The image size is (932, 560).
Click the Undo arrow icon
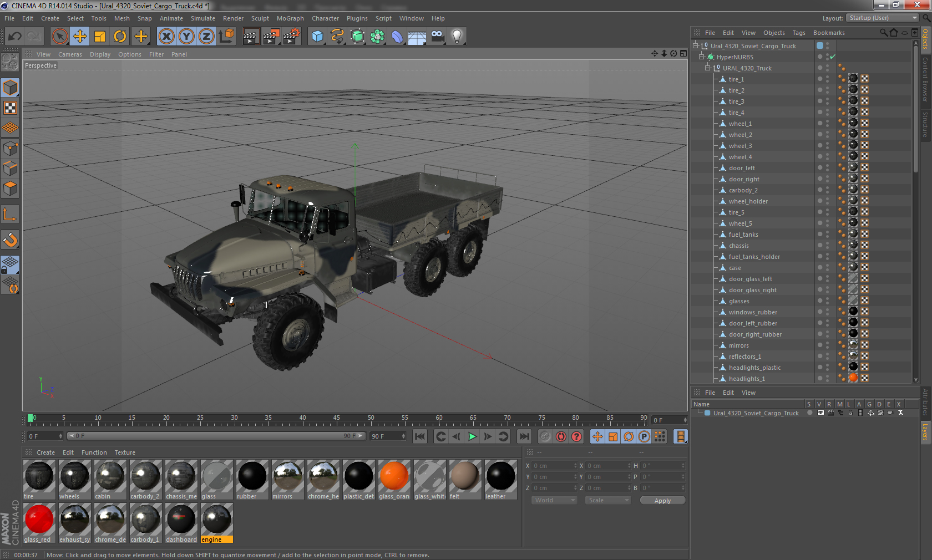(14, 37)
